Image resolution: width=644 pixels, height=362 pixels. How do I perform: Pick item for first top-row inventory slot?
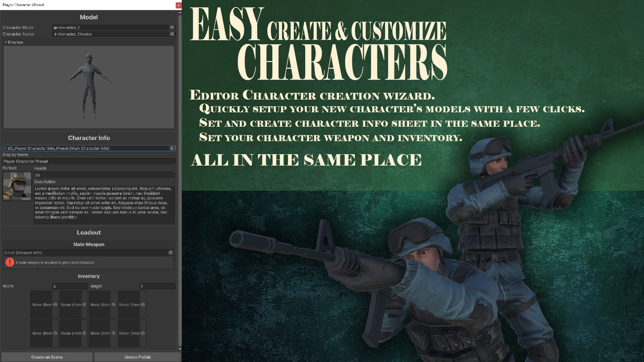(x=54, y=305)
